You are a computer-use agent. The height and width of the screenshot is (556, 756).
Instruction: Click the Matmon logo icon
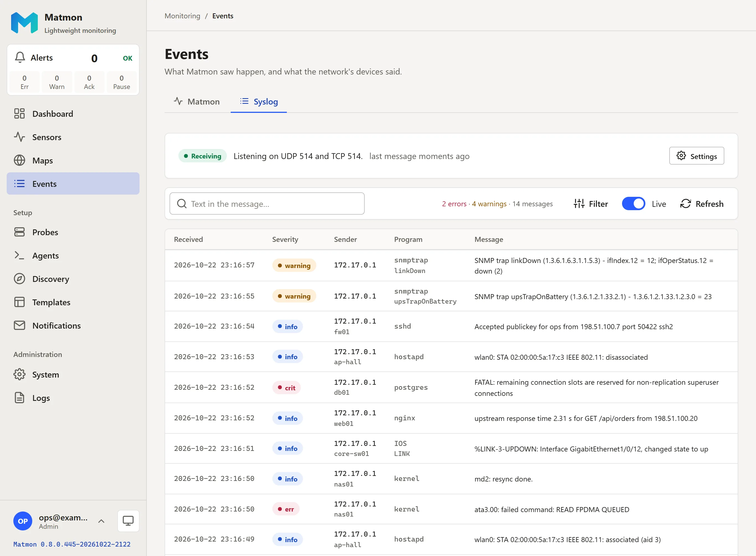click(24, 23)
